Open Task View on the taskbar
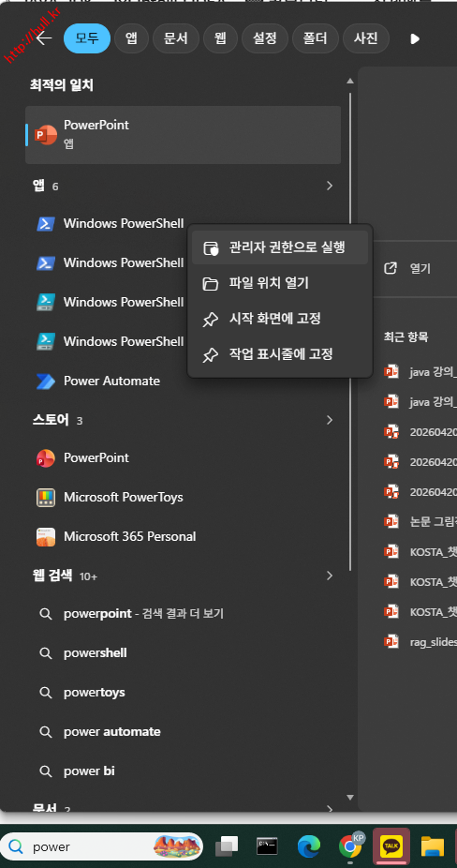 tap(227, 846)
